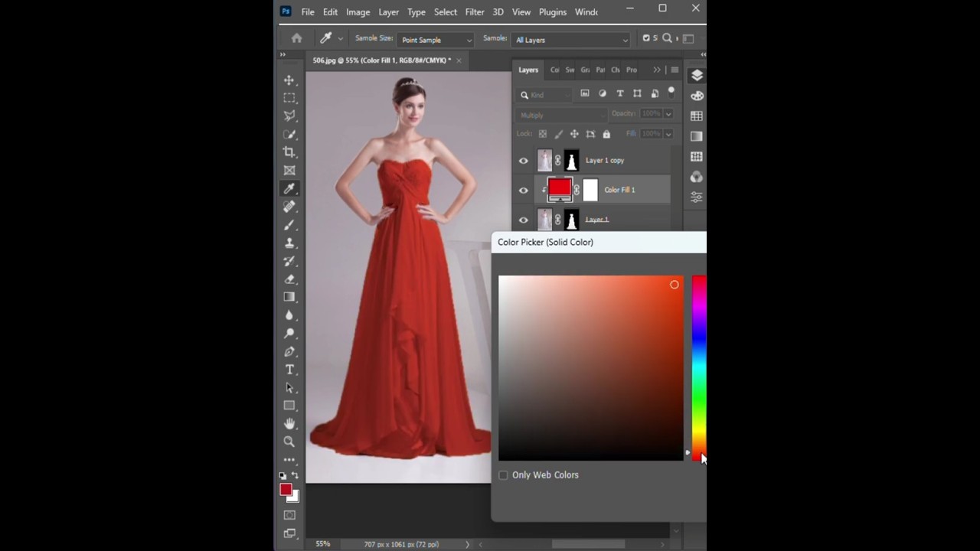Image resolution: width=980 pixels, height=551 pixels.
Task: Open the Swatches grid icon in right dock
Action: [696, 116]
